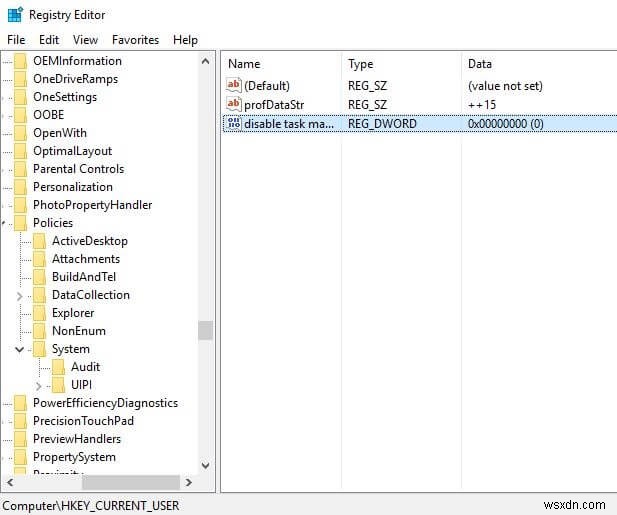Click the Audit folder icon
This screenshot has width=617, height=515.
[x=58, y=367]
